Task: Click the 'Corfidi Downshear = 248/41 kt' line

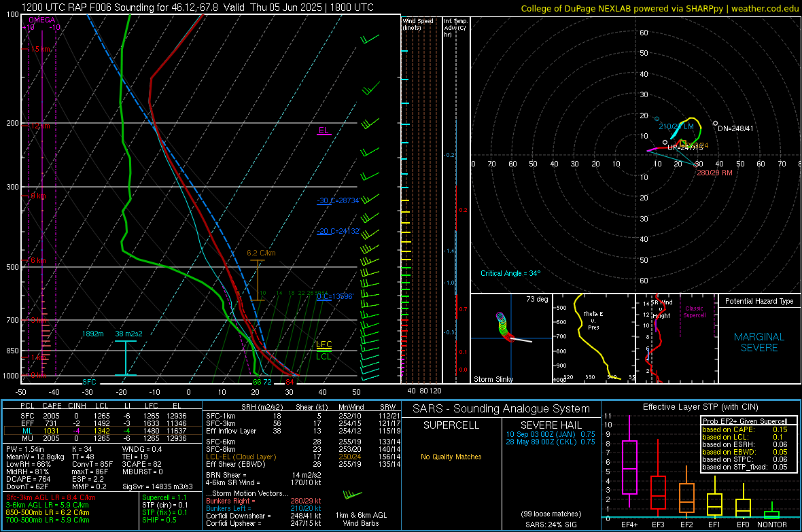Action: (264, 516)
